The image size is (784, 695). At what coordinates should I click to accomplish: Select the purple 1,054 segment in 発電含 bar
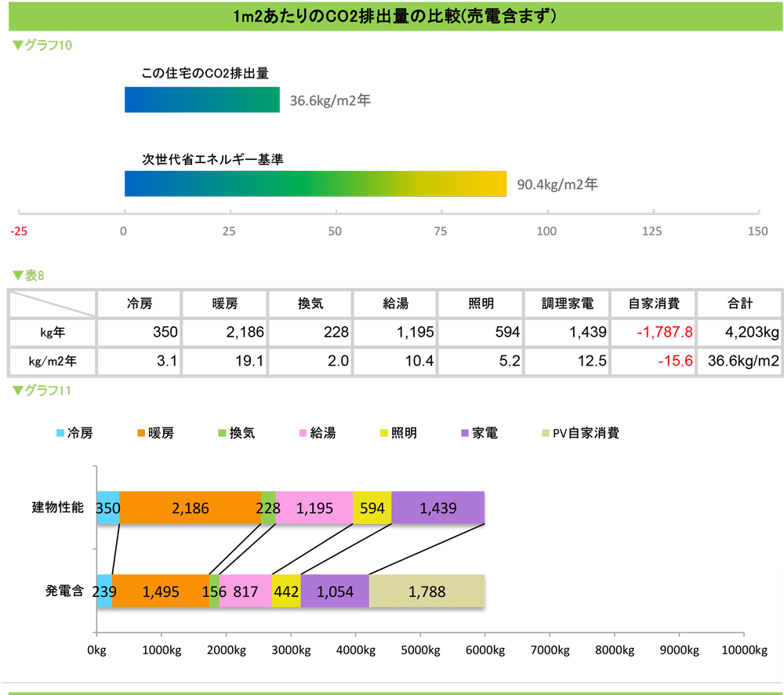[x=335, y=591]
